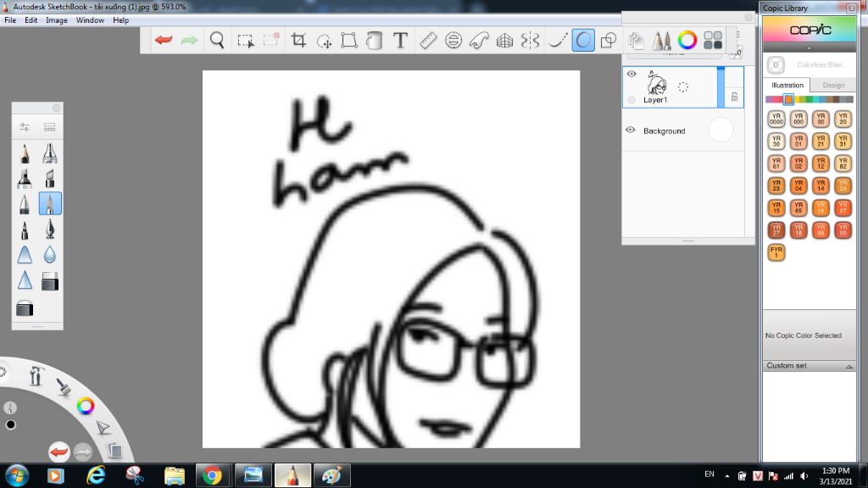
Task: Activate the Ruler guide tool
Action: pos(428,41)
